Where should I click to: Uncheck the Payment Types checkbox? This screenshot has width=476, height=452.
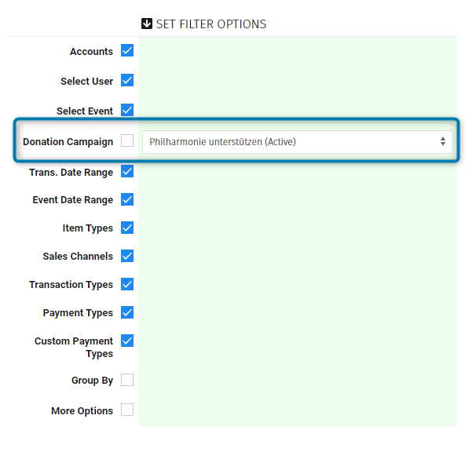tap(127, 312)
